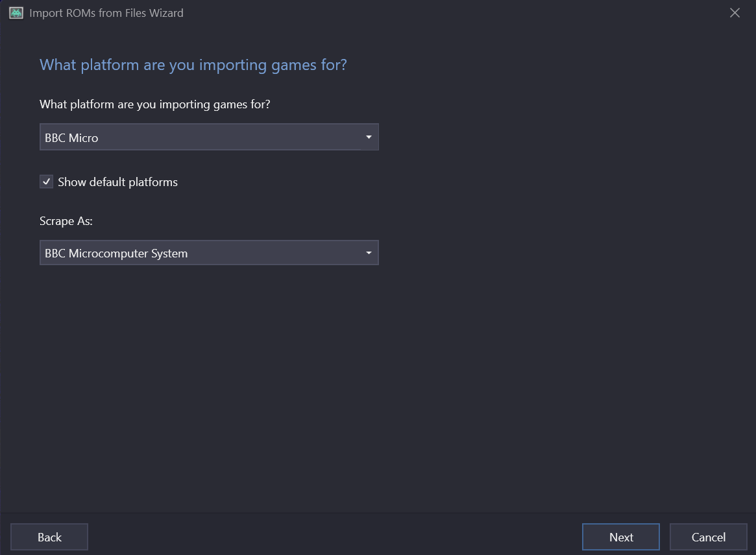756x555 pixels.
Task: Uncheck the Show default platforms checkbox
Action: point(47,182)
